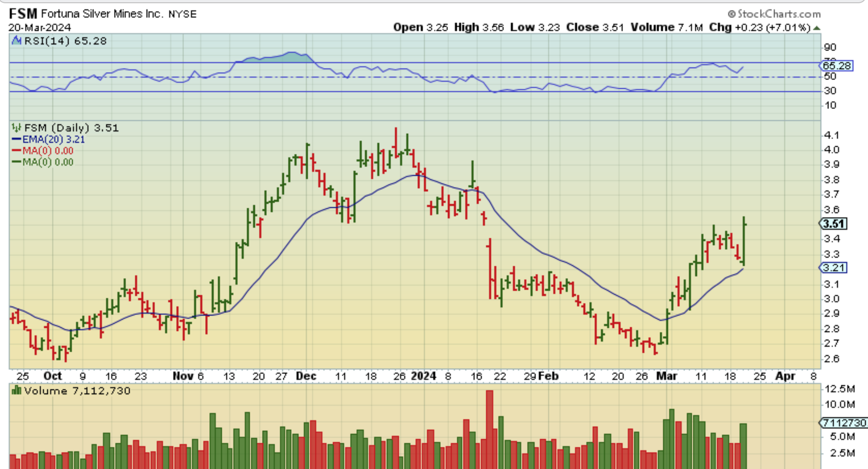Click the 2.5M volume axis label

[843, 453]
